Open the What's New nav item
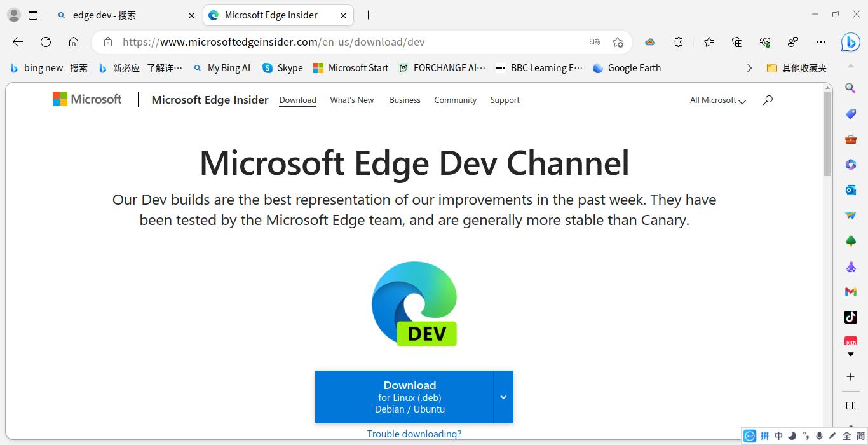 pyautogui.click(x=351, y=100)
